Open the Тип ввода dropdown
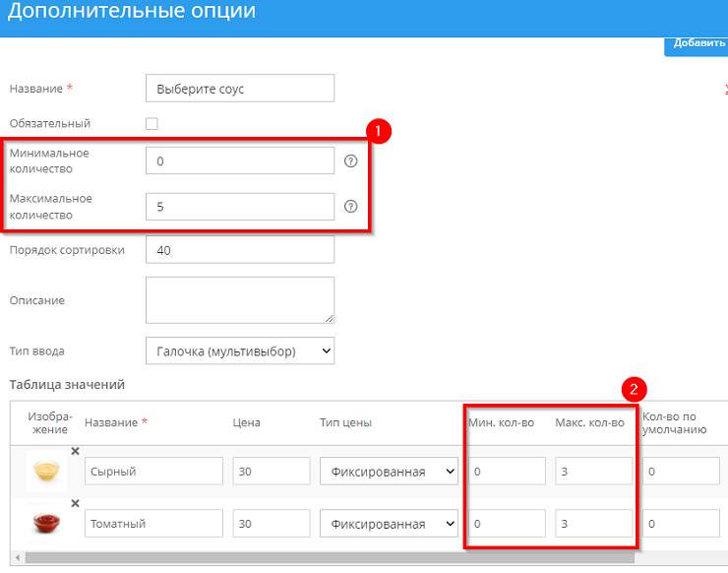The image size is (728, 573). (x=239, y=350)
